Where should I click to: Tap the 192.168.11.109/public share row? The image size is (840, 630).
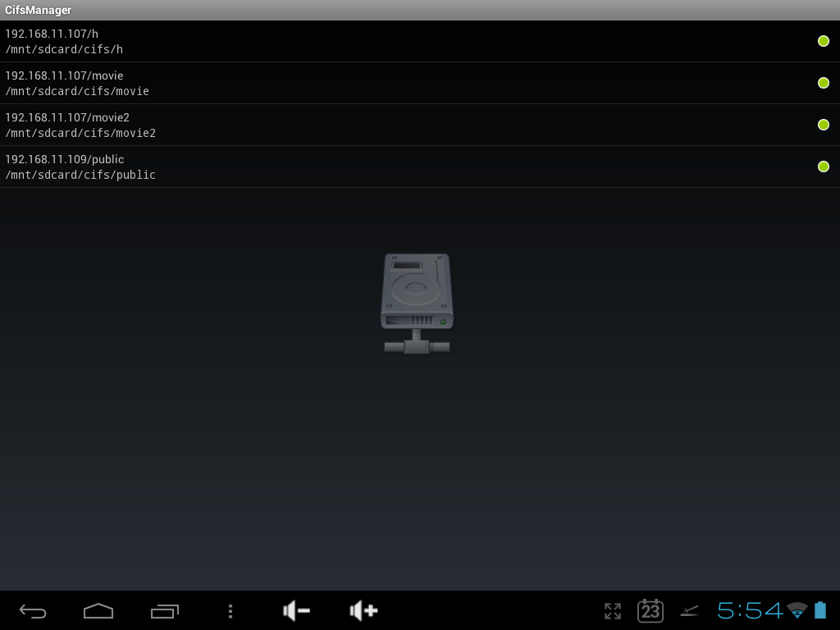pyautogui.click(x=328, y=167)
